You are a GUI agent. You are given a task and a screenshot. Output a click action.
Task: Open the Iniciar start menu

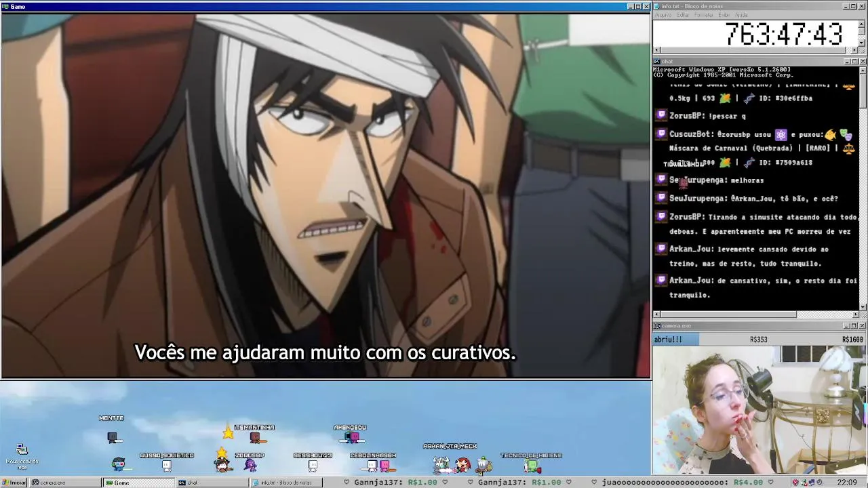point(14,483)
